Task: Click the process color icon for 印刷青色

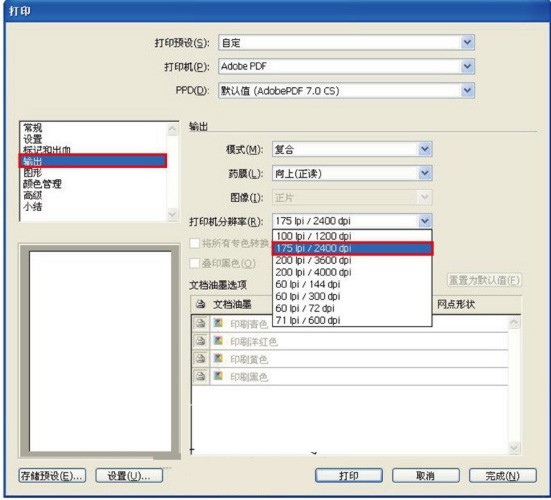Action: coord(218,323)
